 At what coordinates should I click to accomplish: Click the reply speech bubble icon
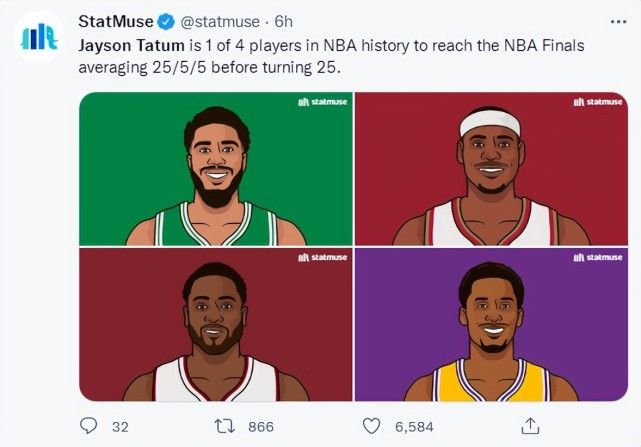[x=88, y=426]
